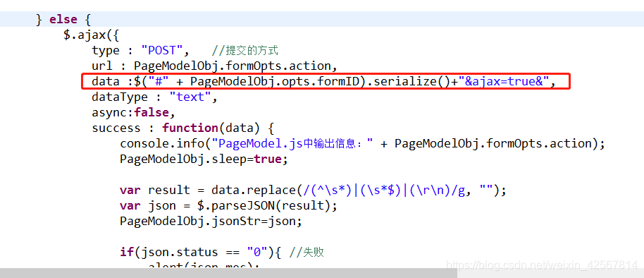Image resolution: width=644 pixels, height=278 pixels.
Task: Click the comment "//提交的方式"
Action: point(245,51)
